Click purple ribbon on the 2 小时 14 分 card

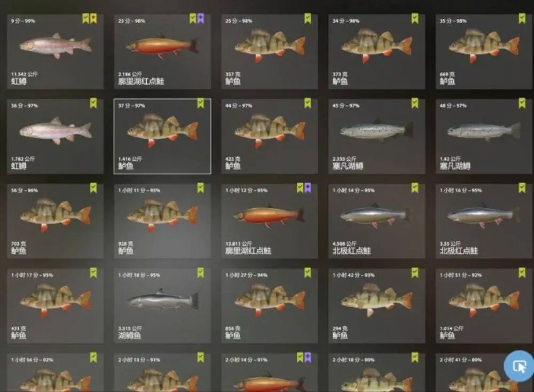point(308,357)
